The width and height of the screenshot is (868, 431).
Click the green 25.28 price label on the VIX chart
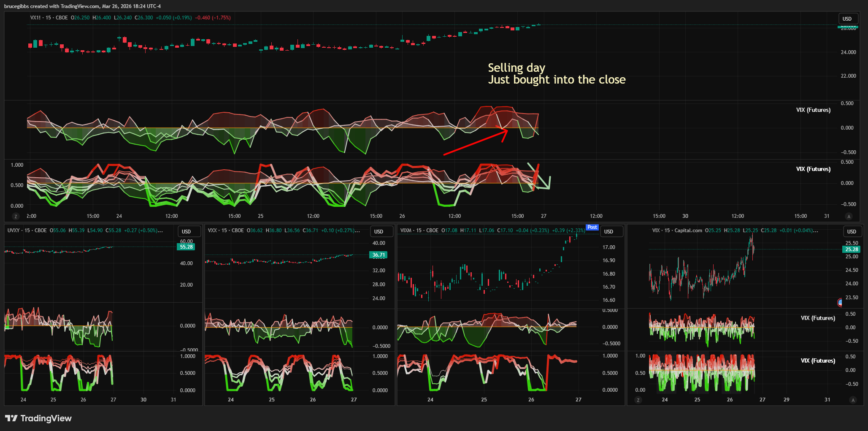pos(852,249)
